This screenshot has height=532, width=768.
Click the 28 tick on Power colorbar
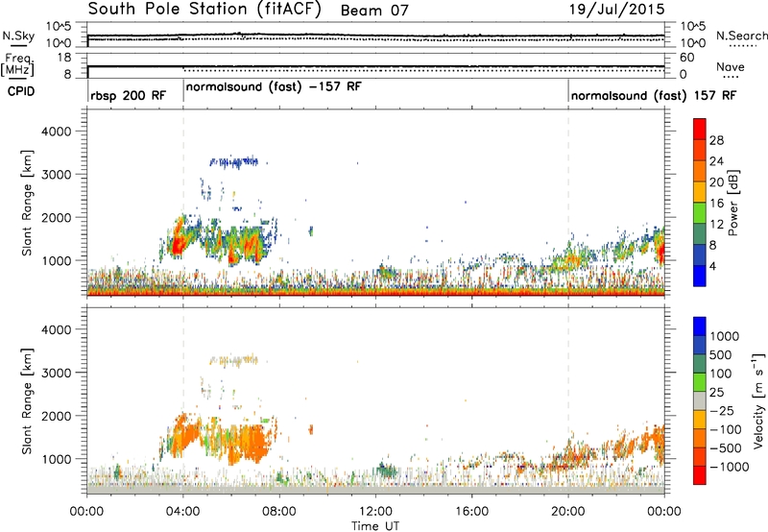pyautogui.click(x=716, y=140)
